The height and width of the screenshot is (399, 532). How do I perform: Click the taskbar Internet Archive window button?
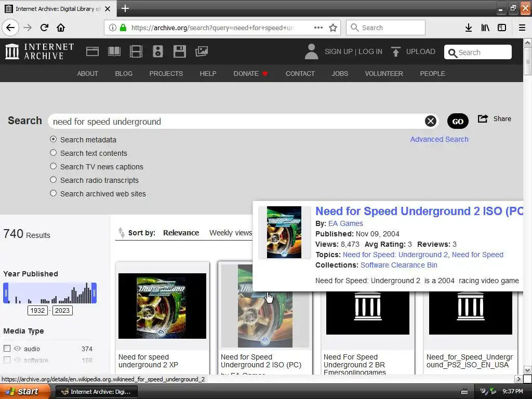click(x=96, y=392)
